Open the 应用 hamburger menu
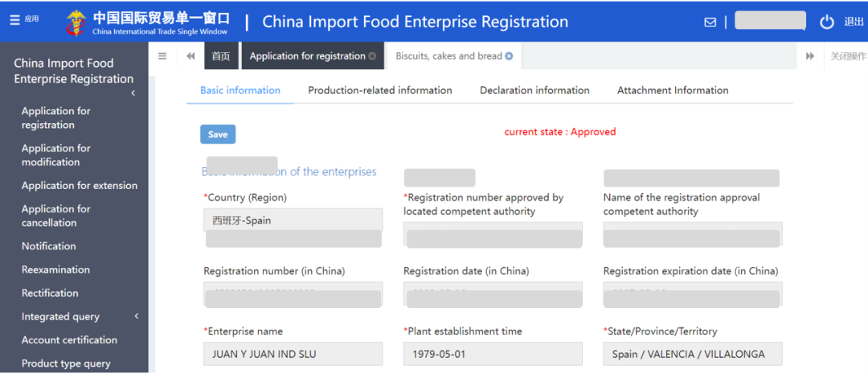 (x=23, y=20)
